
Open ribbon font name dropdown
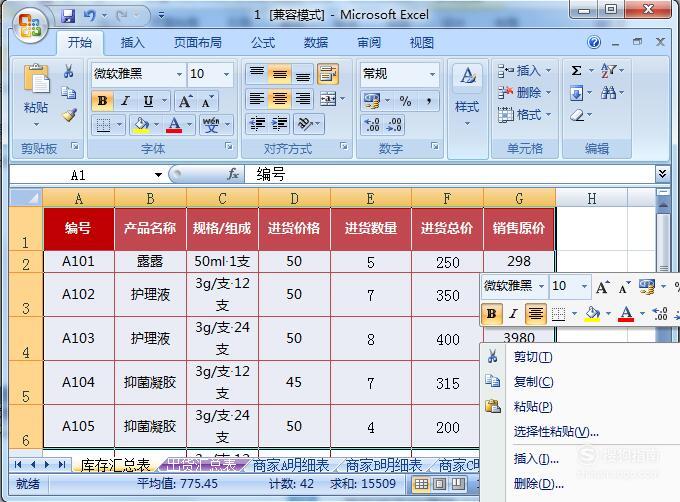(179, 74)
